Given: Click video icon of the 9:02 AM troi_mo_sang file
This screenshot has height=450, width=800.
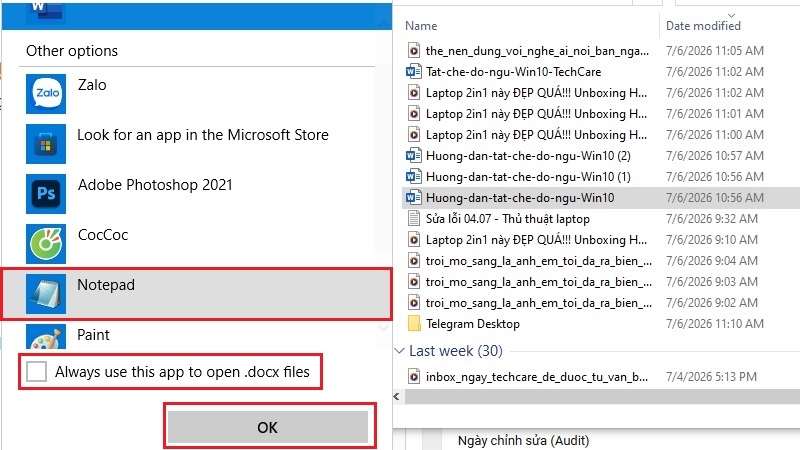Looking at the screenshot, I should click(x=413, y=303).
